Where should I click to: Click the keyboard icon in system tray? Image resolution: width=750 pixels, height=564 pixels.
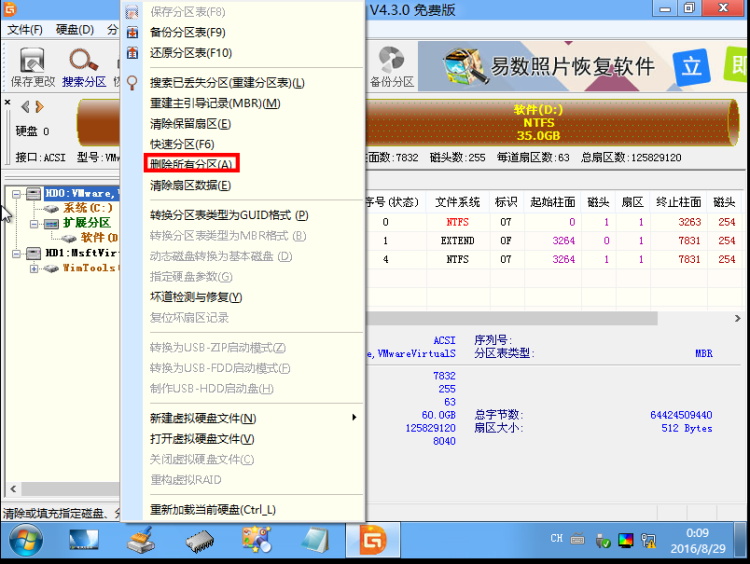tap(577, 540)
